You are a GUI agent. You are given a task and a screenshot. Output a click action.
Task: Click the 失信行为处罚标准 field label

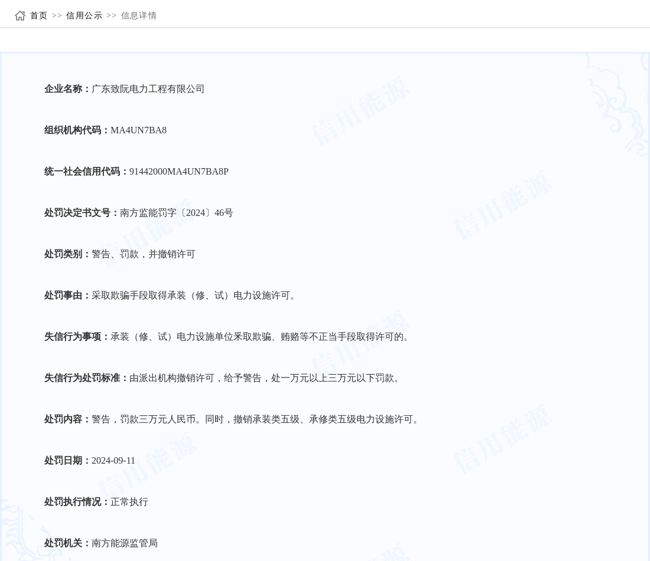pyautogui.click(x=86, y=378)
